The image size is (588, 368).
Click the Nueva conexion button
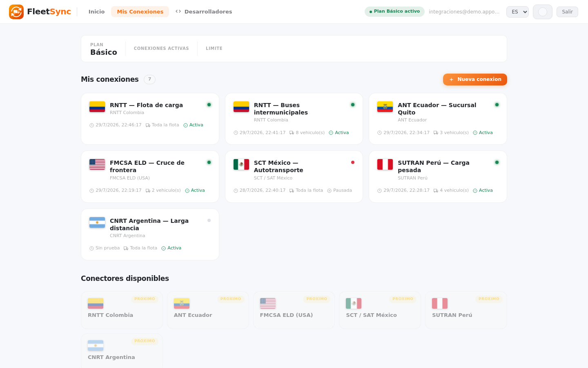(x=475, y=79)
